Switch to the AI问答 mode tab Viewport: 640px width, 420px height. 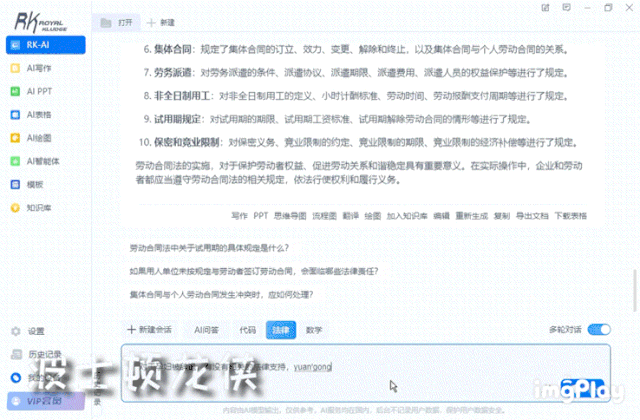(x=206, y=330)
